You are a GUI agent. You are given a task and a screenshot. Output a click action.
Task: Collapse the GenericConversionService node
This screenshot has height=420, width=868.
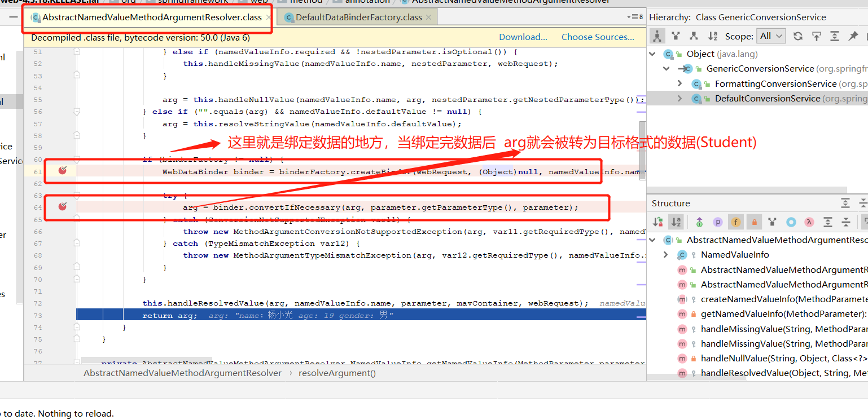[667, 69]
